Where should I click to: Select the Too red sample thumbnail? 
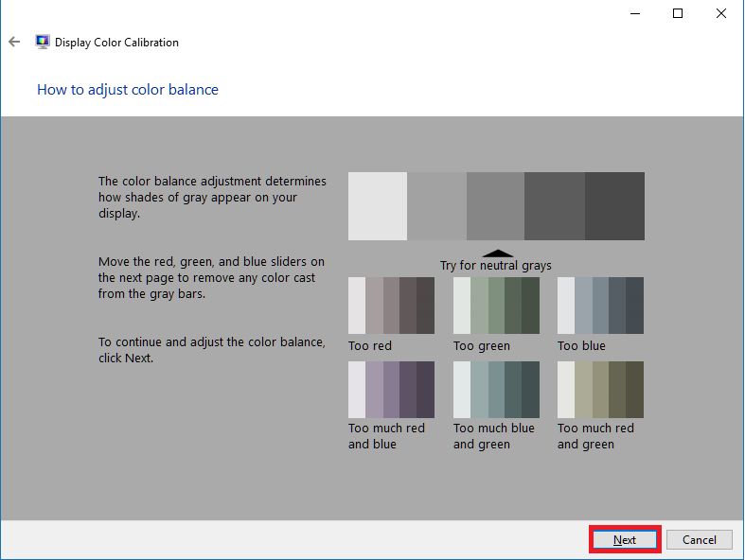pyautogui.click(x=391, y=306)
